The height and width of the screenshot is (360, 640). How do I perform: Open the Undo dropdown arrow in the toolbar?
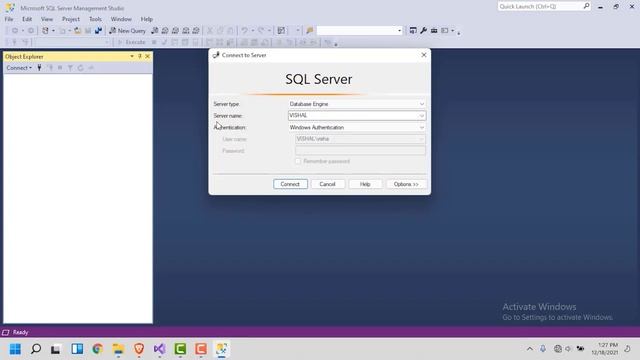(x=253, y=31)
